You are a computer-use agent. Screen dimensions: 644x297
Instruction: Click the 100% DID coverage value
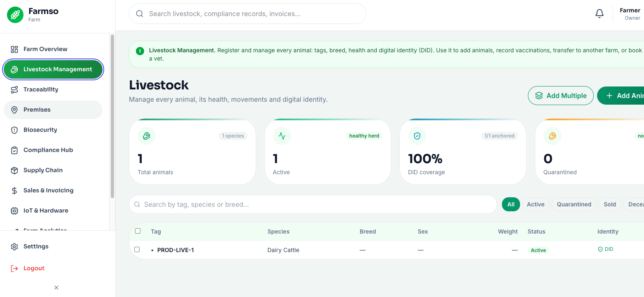click(425, 159)
